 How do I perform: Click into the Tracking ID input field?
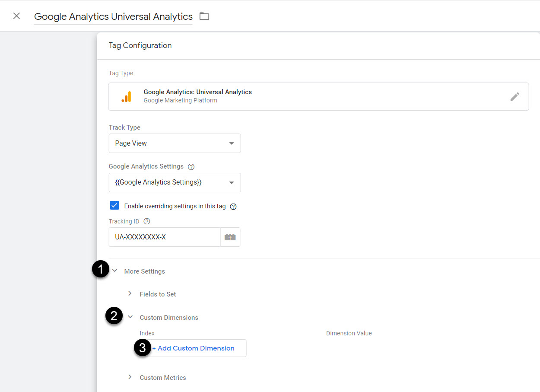click(x=165, y=237)
